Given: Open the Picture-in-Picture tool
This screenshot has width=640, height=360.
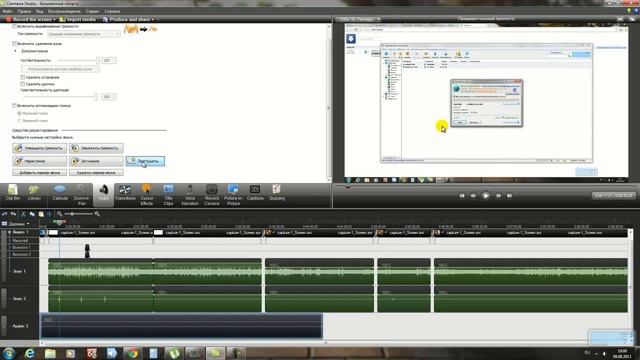Looking at the screenshot, I should click(233, 194).
